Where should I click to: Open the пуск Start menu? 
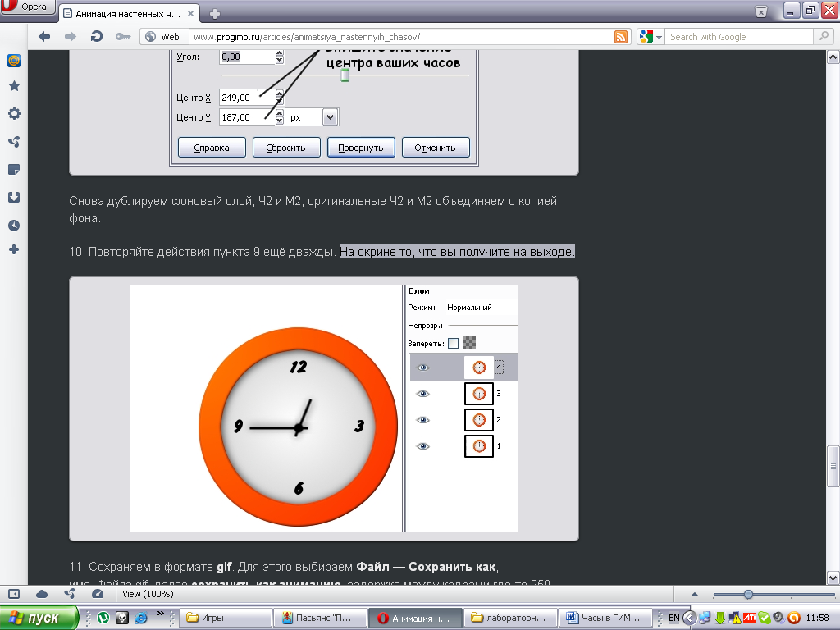(x=39, y=618)
